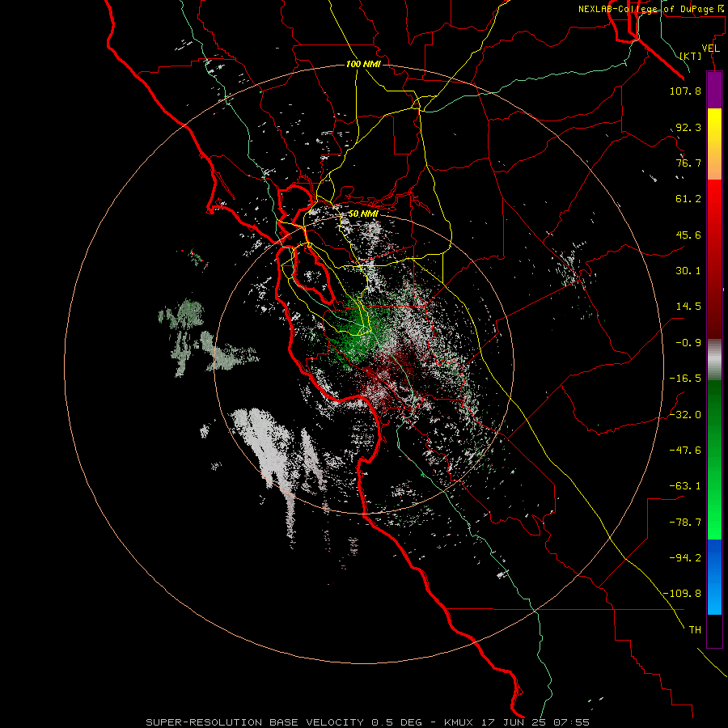Click the 61.2 scale value
This screenshot has height=728, width=728.
point(688,199)
